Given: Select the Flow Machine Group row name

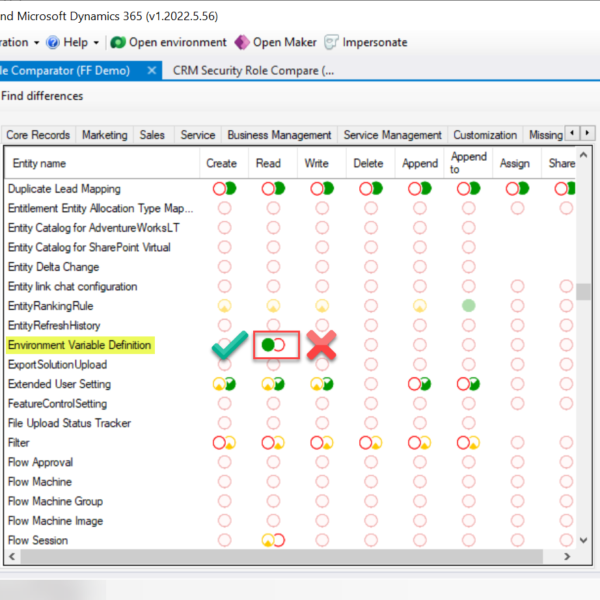Looking at the screenshot, I should (x=55, y=501).
